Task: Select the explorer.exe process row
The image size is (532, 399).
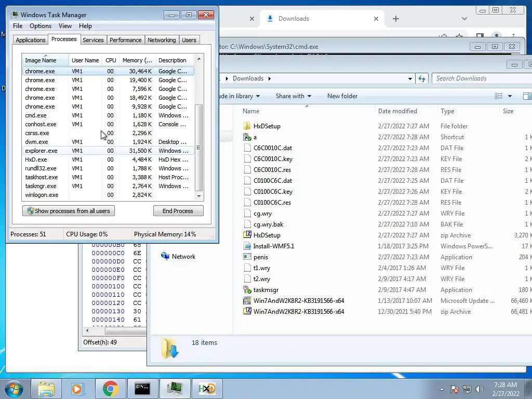Action: [108, 151]
